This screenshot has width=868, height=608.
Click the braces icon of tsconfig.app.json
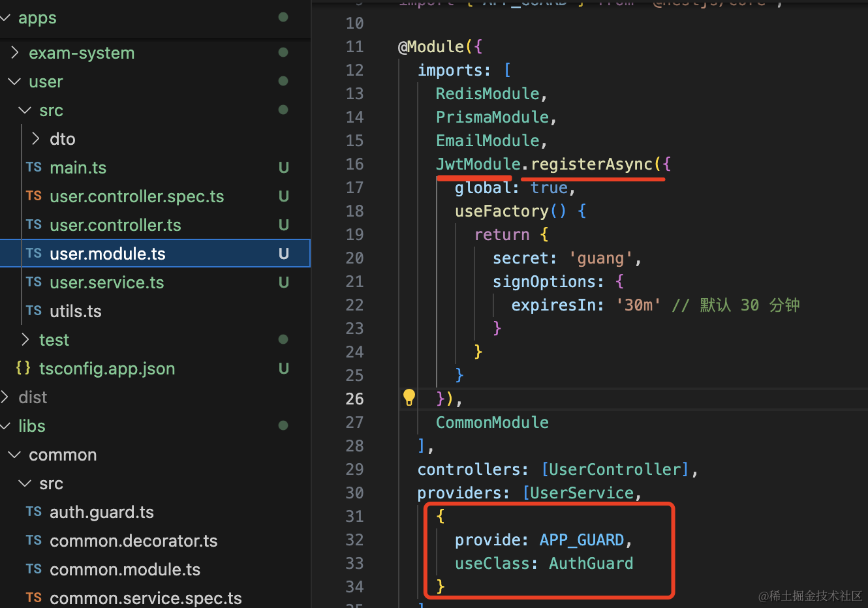(x=23, y=369)
